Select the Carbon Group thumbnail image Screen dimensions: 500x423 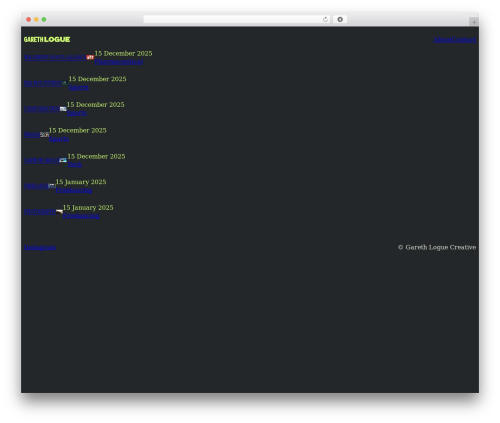63,160
